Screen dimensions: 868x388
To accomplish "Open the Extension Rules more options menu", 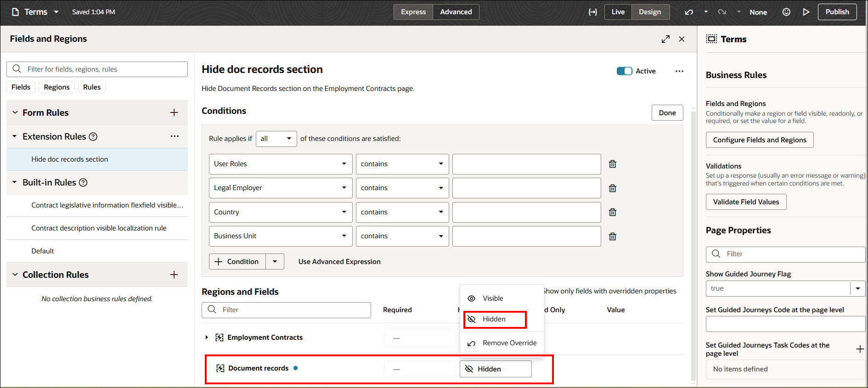I will point(175,136).
